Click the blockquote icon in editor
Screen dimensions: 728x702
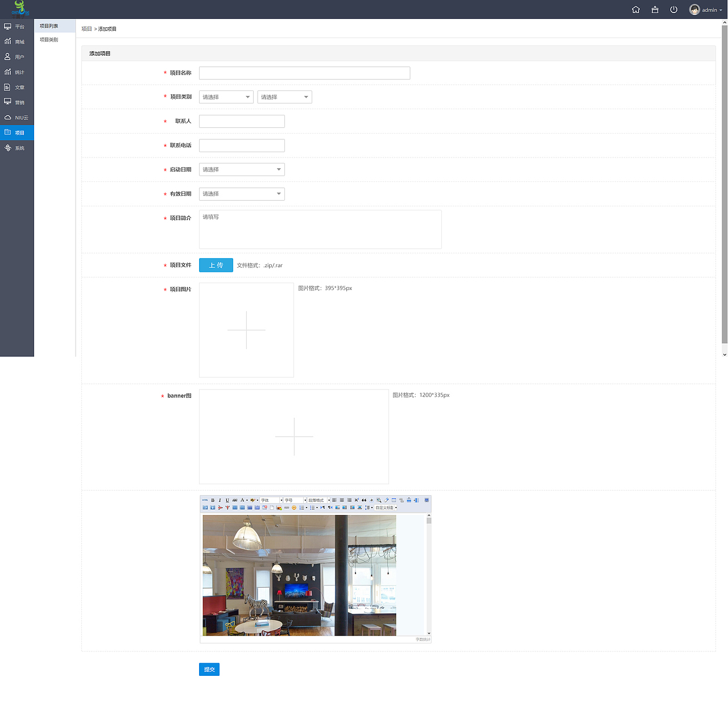pyautogui.click(x=364, y=500)
